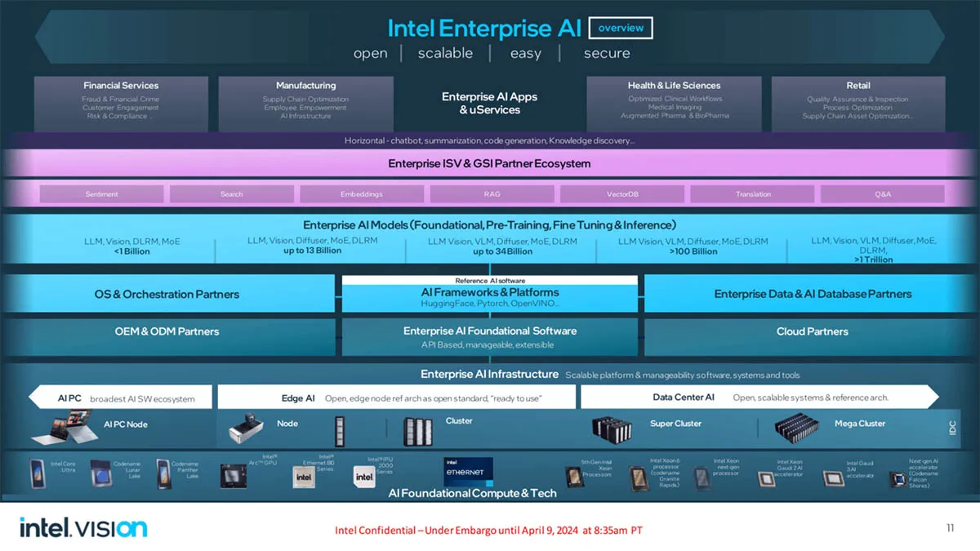
Task: Click the 'easy' tagline word
Action: click(526, 53)
